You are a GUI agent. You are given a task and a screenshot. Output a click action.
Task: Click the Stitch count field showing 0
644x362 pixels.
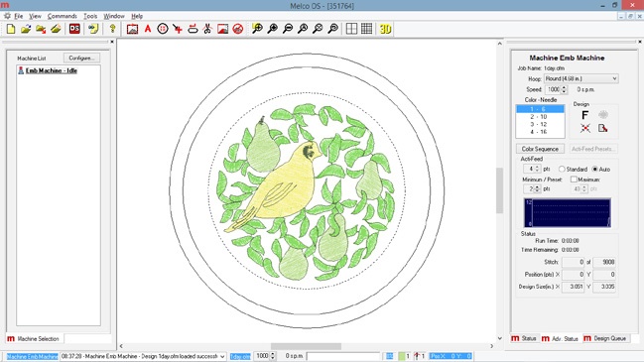[573, 262]
